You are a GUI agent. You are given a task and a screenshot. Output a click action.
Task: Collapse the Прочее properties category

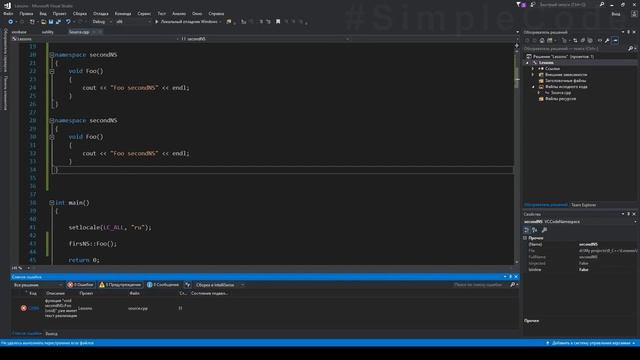coord(525,238)
